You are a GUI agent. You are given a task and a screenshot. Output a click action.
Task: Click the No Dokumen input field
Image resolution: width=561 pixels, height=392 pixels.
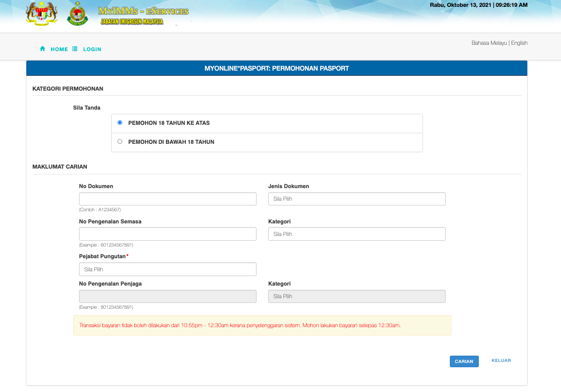[168, 199]
